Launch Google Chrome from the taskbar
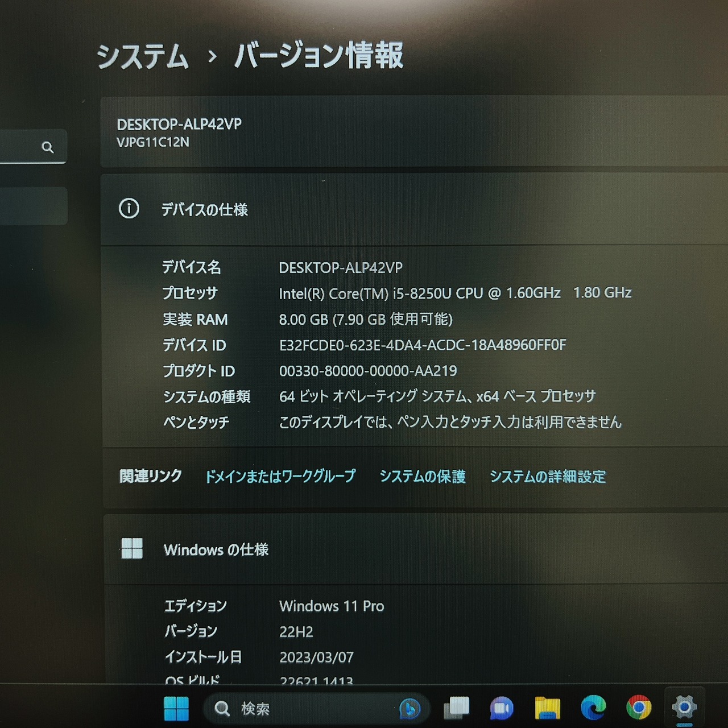The image size is (728, 728). 639,708
